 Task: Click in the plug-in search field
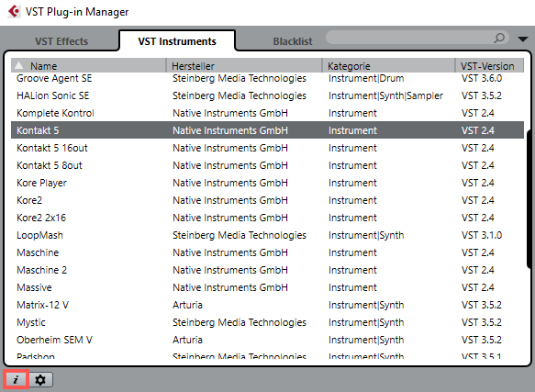click(409, 38)
